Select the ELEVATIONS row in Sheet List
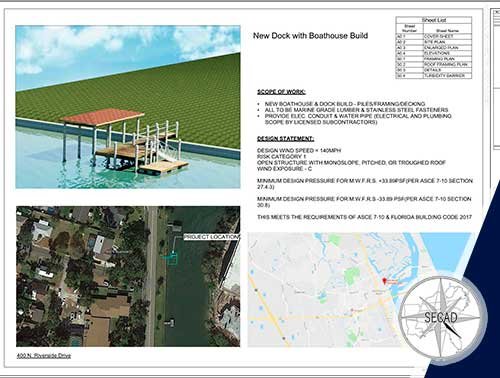This screenshot has height=378, width=500. click(x=434, y=53)
